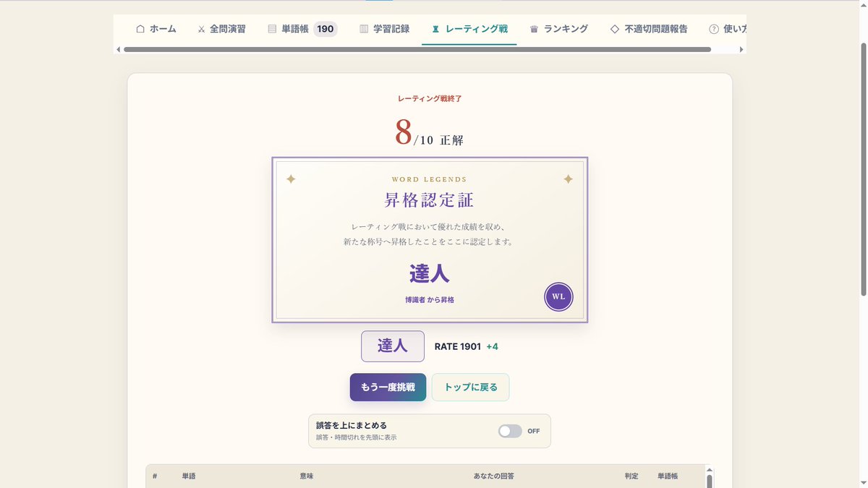Open the 不適切問題報告 tab
This screenshot has height=488, width=868.
[648, 29]
